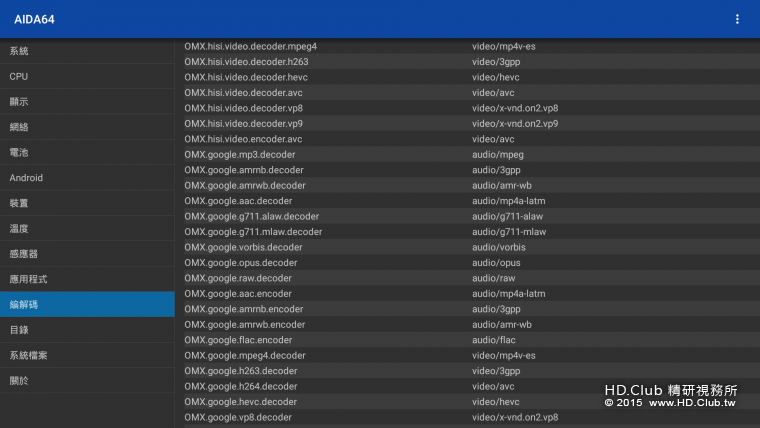Click OMX.google.aac.decoder entry
The height and width of the screenshot is (428, 760).
[x=472, y=201]
